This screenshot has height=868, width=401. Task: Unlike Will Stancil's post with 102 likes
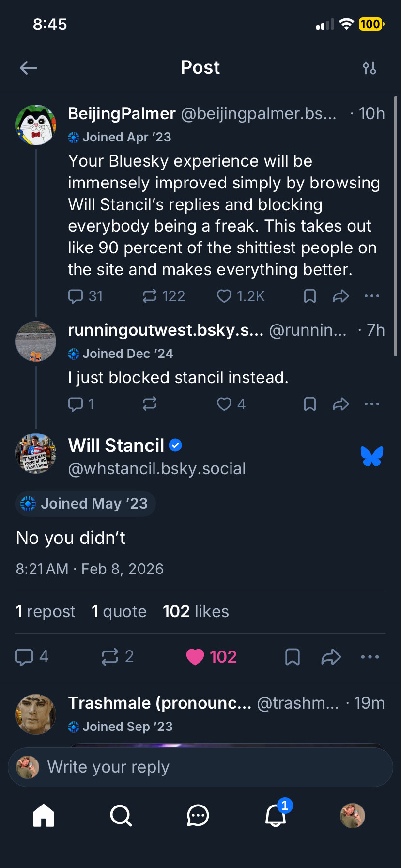pyautogui.click(x=195, y=657)
